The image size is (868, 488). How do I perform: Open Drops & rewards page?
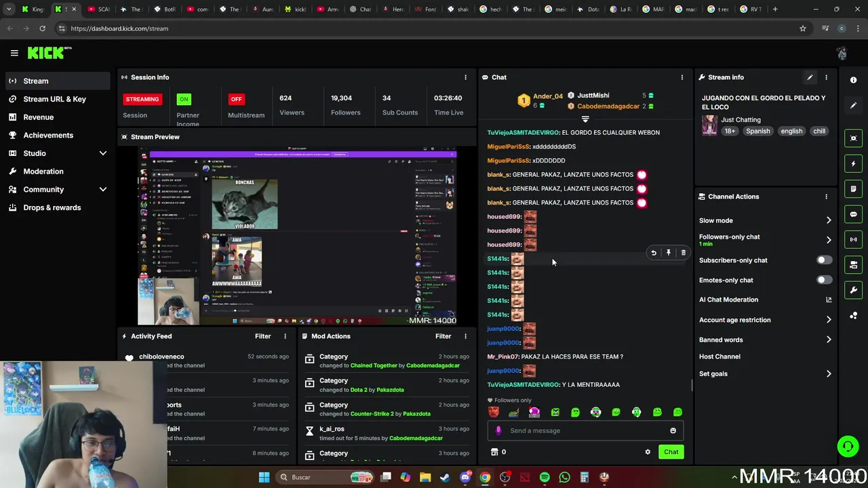(x=58, y=207)
